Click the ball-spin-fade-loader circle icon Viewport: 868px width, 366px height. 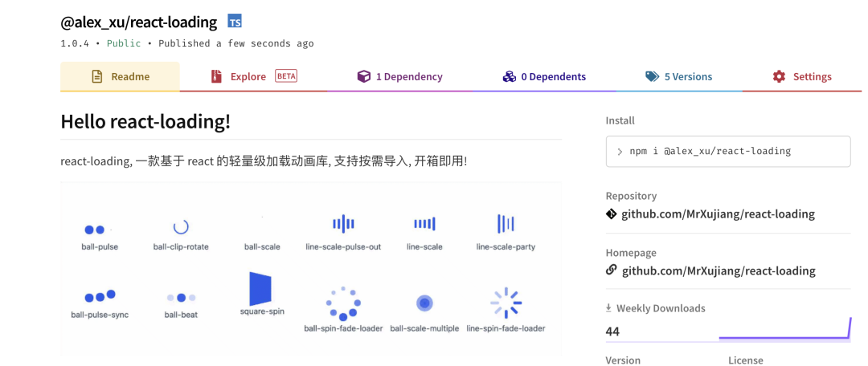click(343, 303)
